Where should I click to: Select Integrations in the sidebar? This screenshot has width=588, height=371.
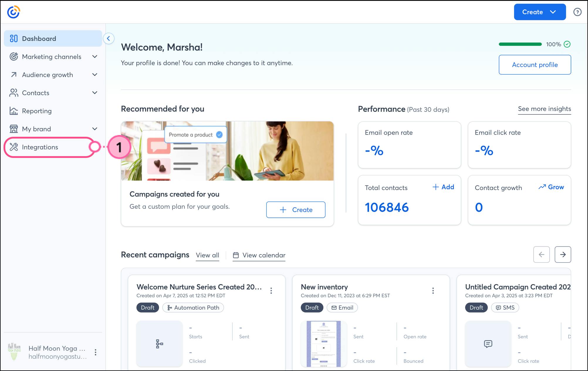pos(40,147)
